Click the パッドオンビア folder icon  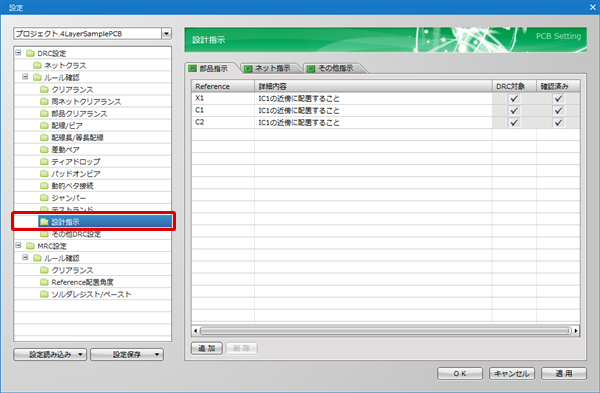[44, 174]
